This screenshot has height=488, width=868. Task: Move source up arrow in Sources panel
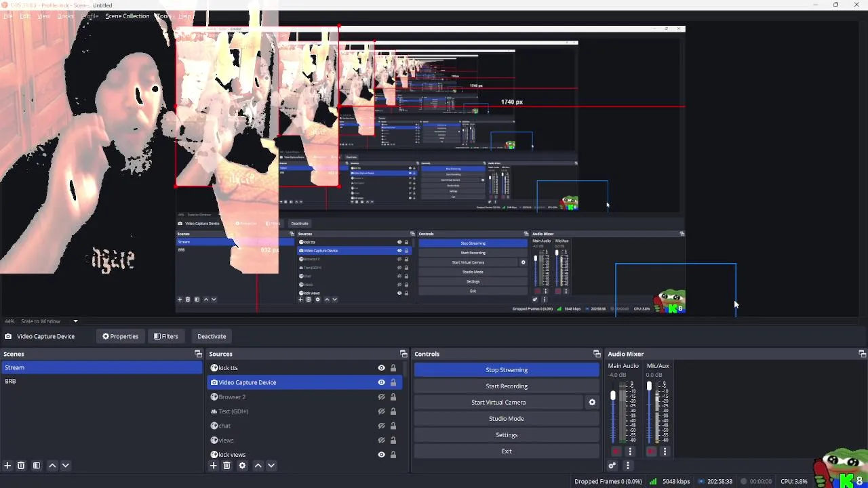pyautogui.click(x=258, y=466)
